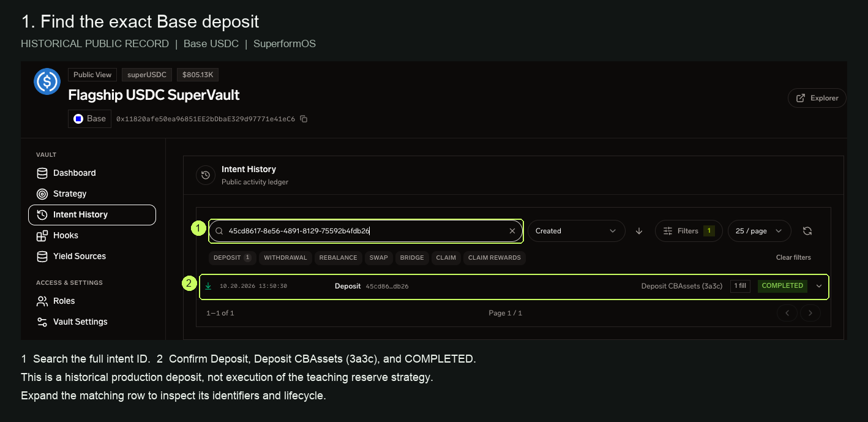Image resolution: width=868 pixels, height=422 pixels.
Task: Open the Created sort dropdown
Action: (576, 231)
